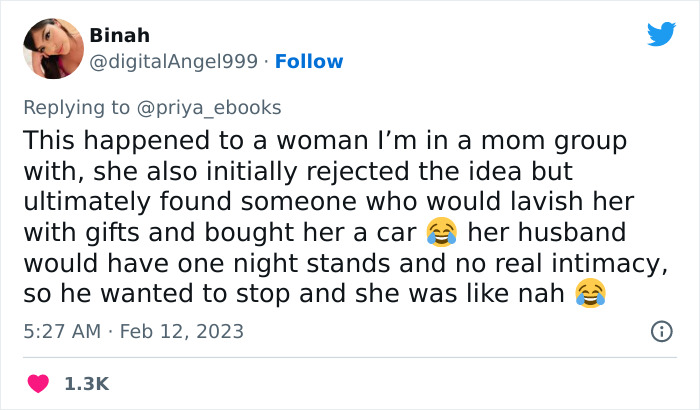The width and height of the screenshot is (700, 410).
Task: View the 1.3K likes count
Action: [87, 383]
